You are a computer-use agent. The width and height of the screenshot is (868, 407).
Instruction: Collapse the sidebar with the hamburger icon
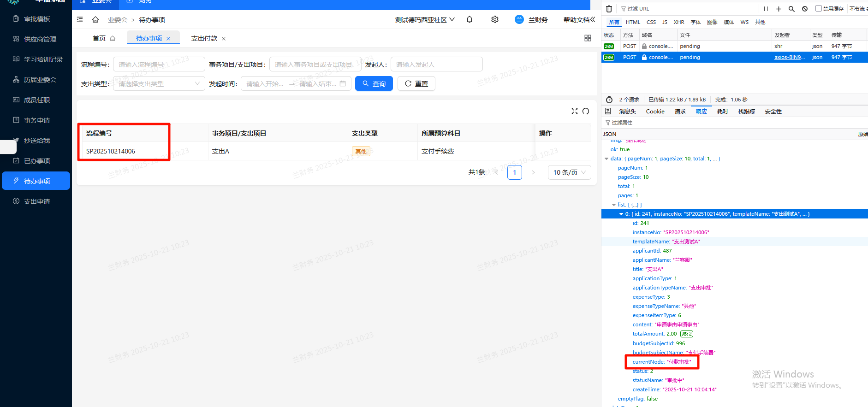[x=80, y=19]
